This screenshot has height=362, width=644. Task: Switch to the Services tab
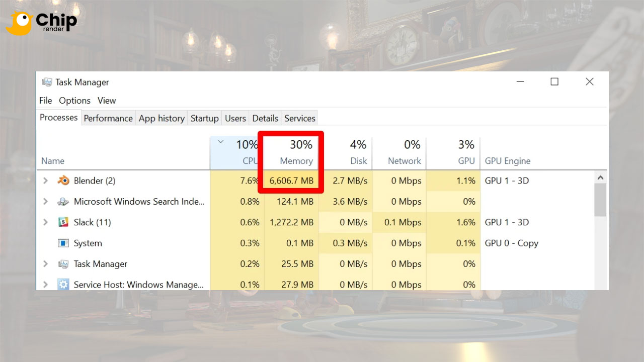300,118
